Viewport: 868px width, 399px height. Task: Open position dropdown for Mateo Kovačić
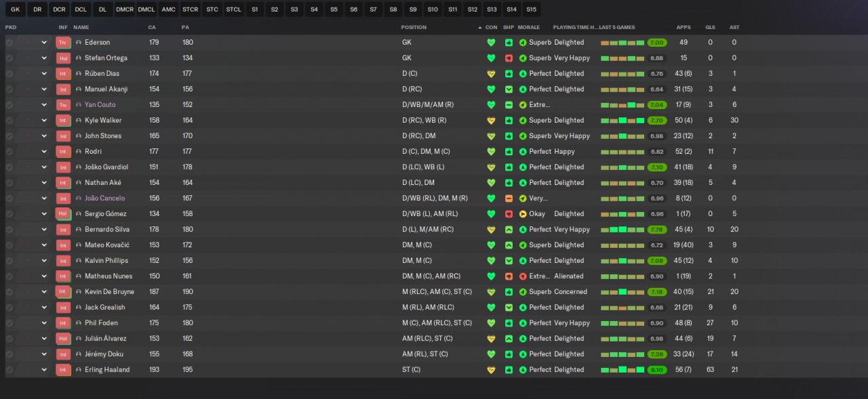click(x=44, y=245)
